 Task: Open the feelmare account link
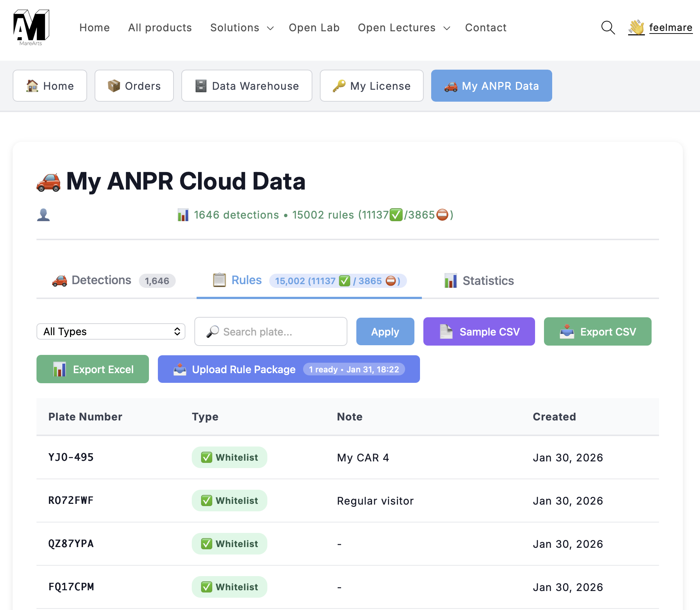671,28
